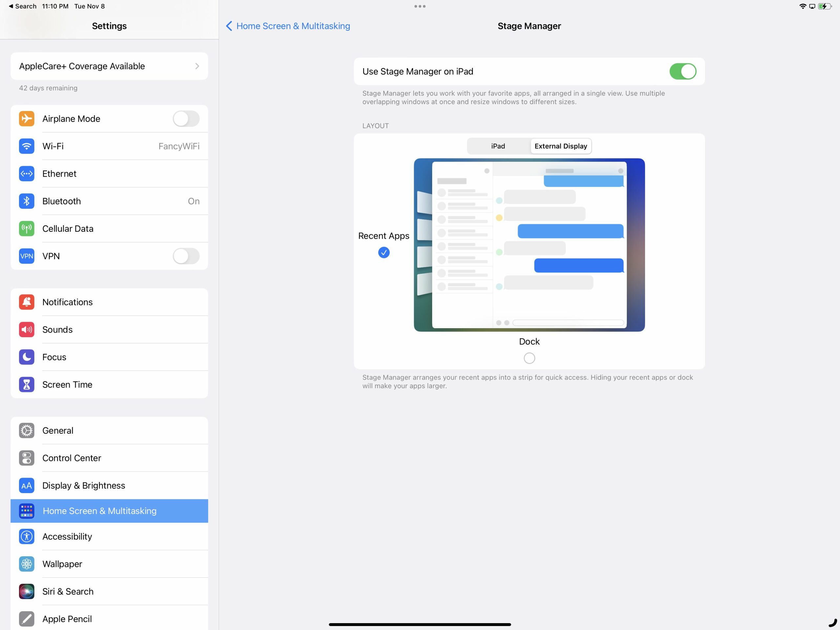Uncheck the Recent Apps checkmark
The image size is (840, 630).
[x=384, y=253]
